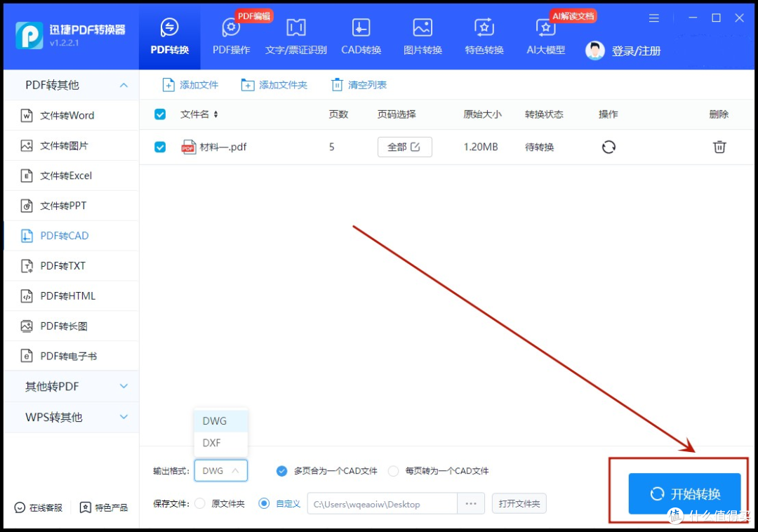
Task: Select PDF转电子书 in the sidebar
Action: pyautogui.click(x=72, y=356)
